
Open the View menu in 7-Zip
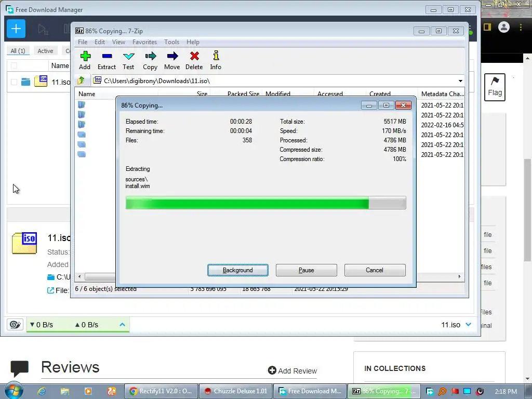pyautogui.click(x=118, y=42)
